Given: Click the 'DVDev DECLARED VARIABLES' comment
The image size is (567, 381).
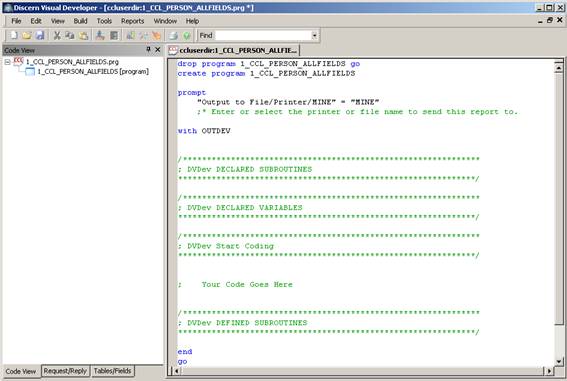Looking at the screenshot, I should (x=244, y=207).
